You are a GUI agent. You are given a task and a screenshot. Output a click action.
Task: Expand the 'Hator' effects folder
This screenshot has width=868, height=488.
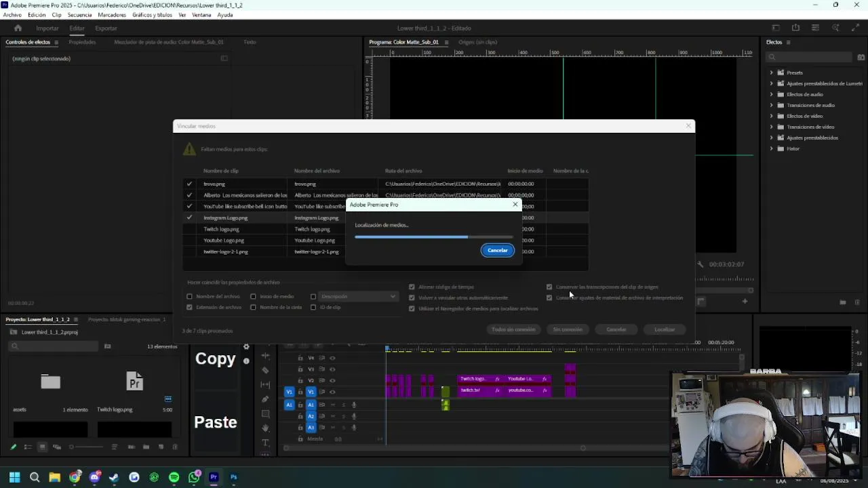pyautogui.click(x=771, y=148)
